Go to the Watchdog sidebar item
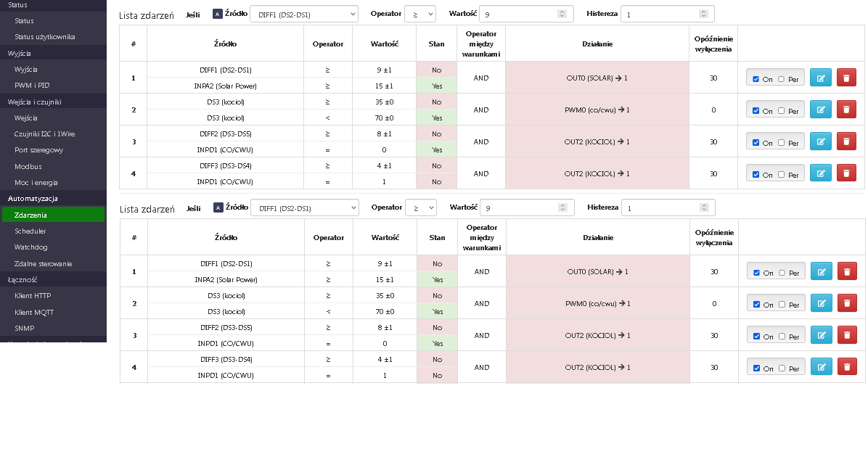Viewport: 868px width, 449px height. tap(30, 247)
